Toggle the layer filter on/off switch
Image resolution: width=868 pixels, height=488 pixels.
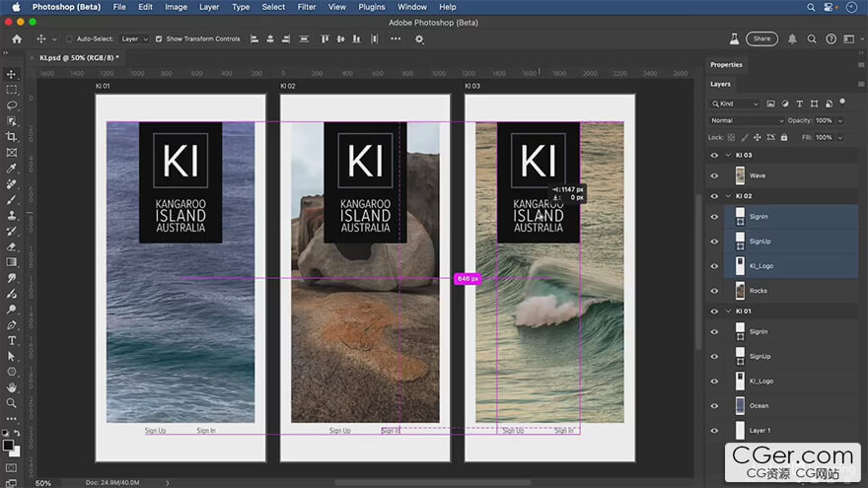[842, 102]
